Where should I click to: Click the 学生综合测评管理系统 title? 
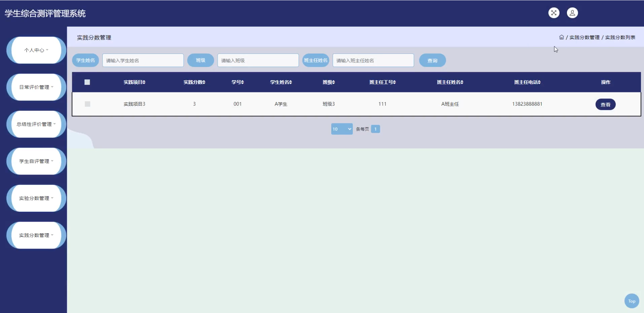coord(45,13)
